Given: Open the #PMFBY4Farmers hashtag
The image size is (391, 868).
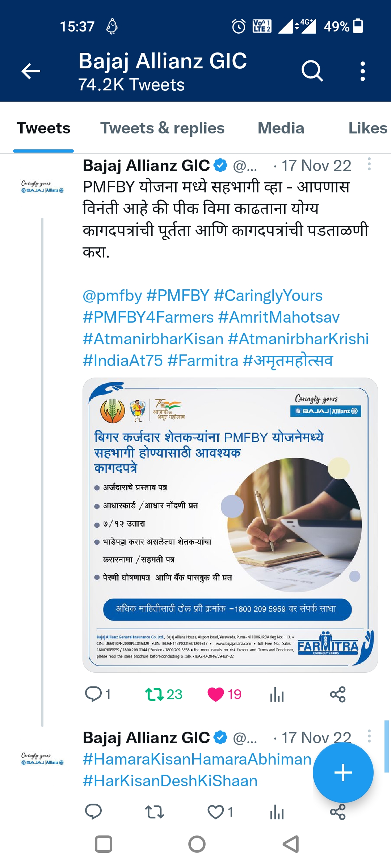Looking at the screenshot, I should [x=148, y=317].
